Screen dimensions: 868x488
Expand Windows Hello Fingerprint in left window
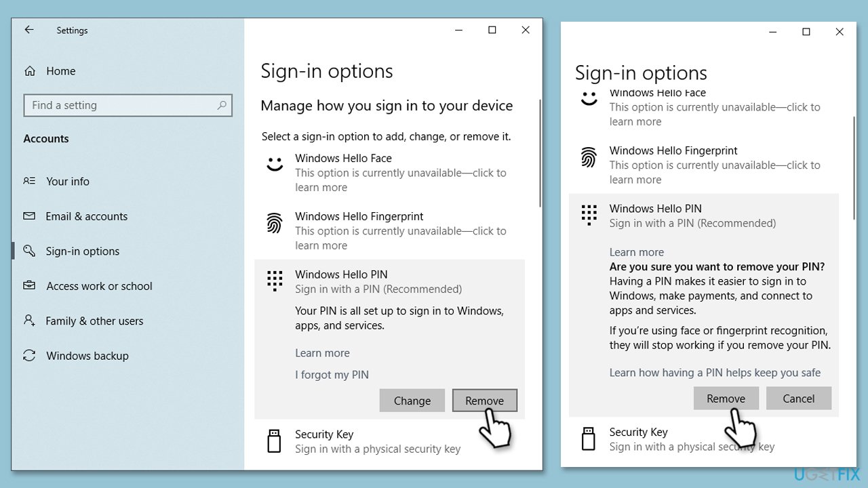tap(389, 230)
